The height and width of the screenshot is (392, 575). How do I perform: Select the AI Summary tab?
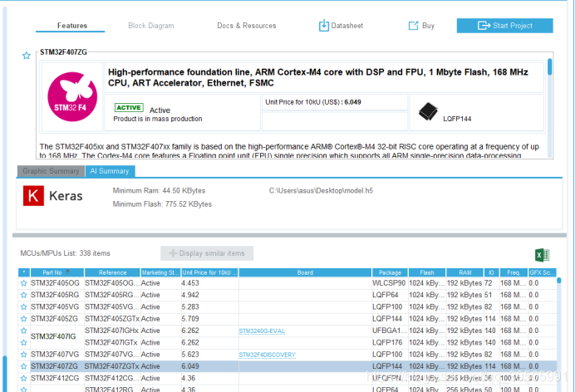point(110,171)
